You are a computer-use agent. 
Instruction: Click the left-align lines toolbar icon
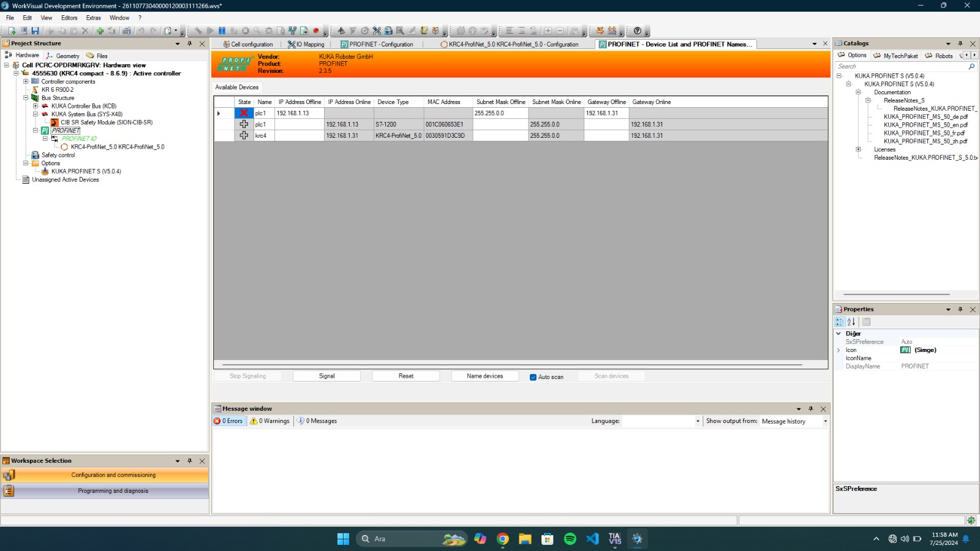[x=509, y=31]
